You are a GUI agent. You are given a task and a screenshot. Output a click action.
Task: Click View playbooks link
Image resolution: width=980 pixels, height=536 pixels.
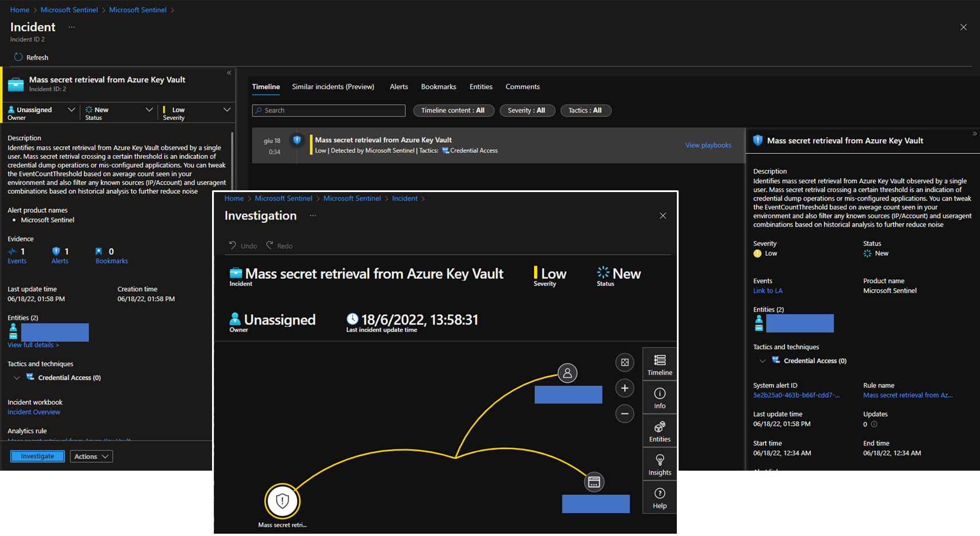click(708, 145)
